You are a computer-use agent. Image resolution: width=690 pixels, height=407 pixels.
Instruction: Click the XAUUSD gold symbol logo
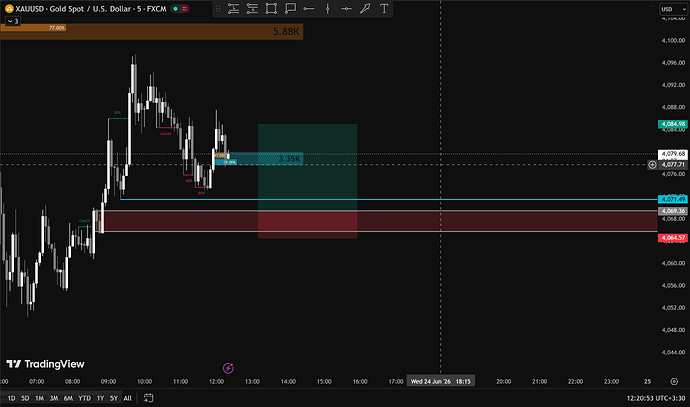[9, 8]
